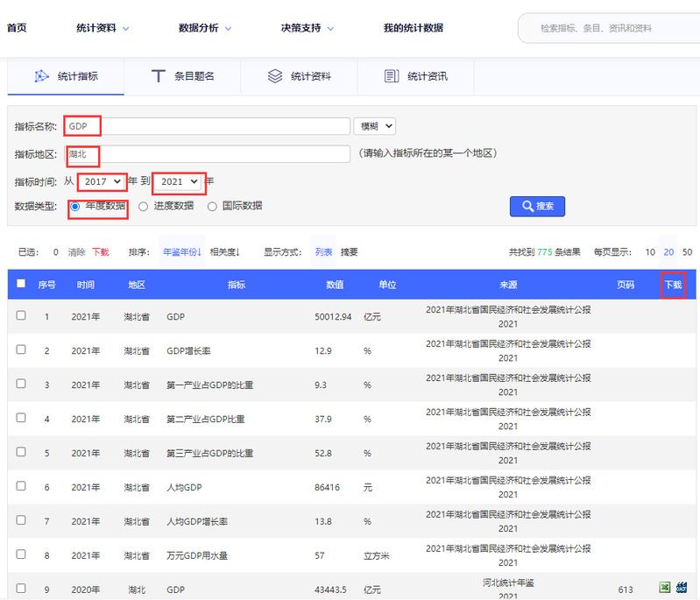Tick the select-all checkbox in table header
The width and height of the screenshot is (700, 600).
point(21,284)
